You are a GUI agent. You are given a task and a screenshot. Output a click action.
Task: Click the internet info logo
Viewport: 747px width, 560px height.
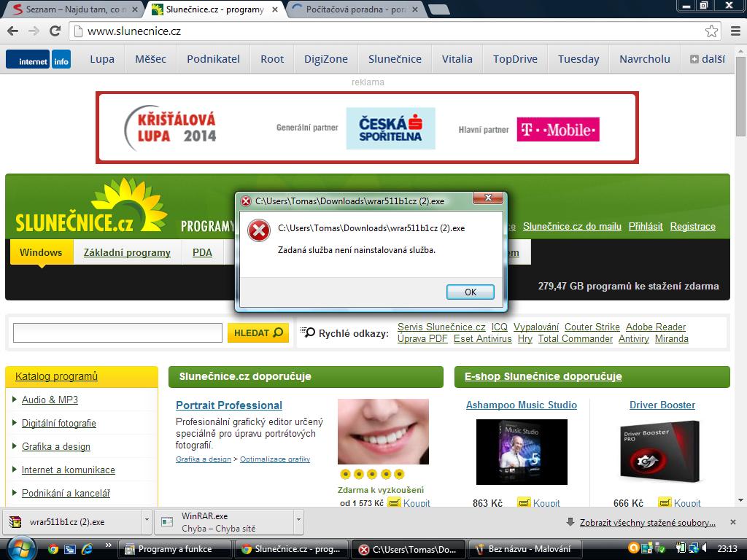[38, 60]
